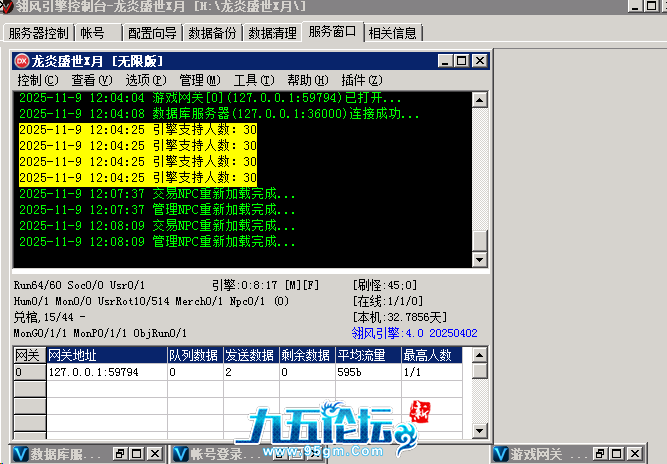Screen dimensions: 667x464
Task: Click the V icon of minimized 数据库服 window
Action: [20, 454]
